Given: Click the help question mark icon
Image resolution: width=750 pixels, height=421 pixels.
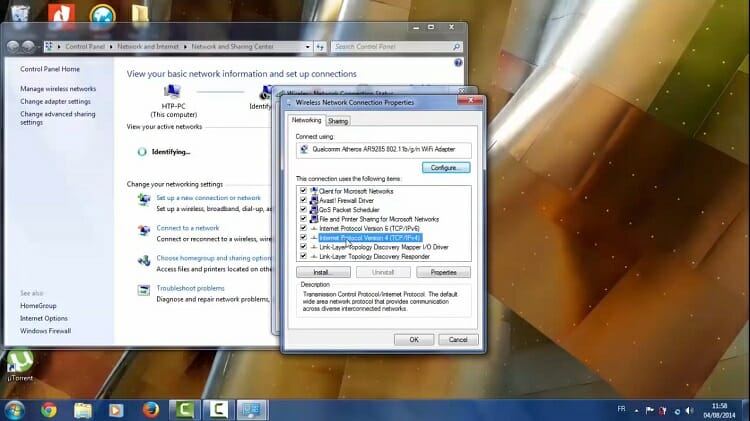Looking at the screenshot, I should click(458, 63).
